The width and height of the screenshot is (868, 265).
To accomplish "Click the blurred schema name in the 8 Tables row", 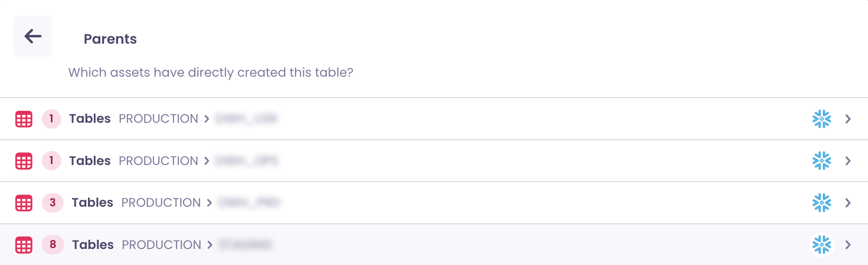I will click(245, 245).
